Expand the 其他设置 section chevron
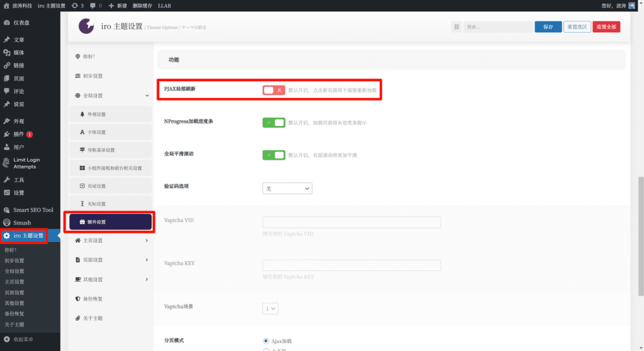Image resolution: width=644 pixels, height=351 pixels. [147, 279]
